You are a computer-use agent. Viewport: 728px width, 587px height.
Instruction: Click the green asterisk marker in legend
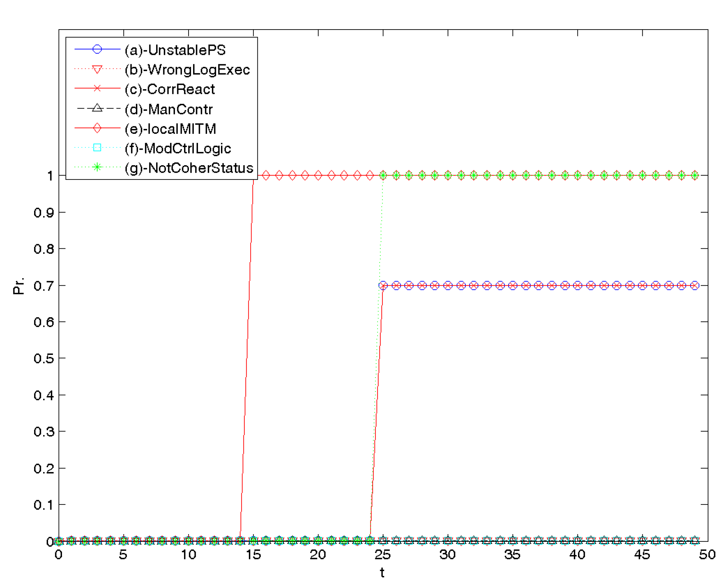pyautogui.click(x=97, y=167)
